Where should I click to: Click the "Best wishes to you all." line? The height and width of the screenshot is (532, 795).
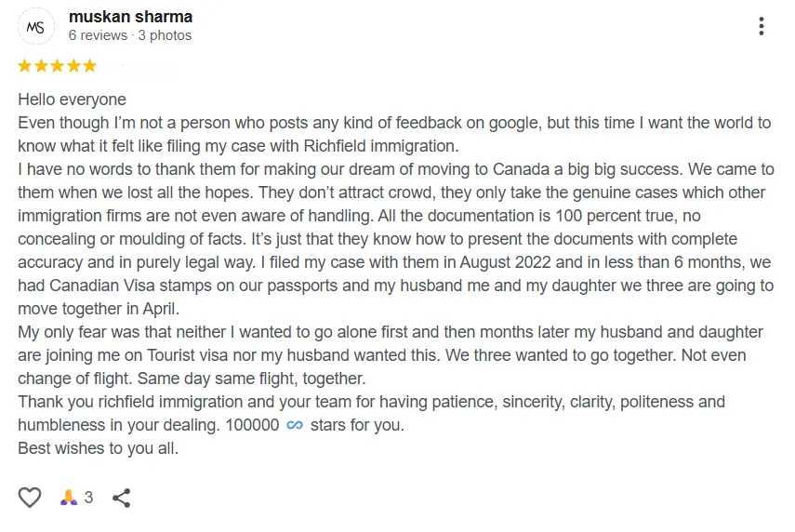[98, 448]
